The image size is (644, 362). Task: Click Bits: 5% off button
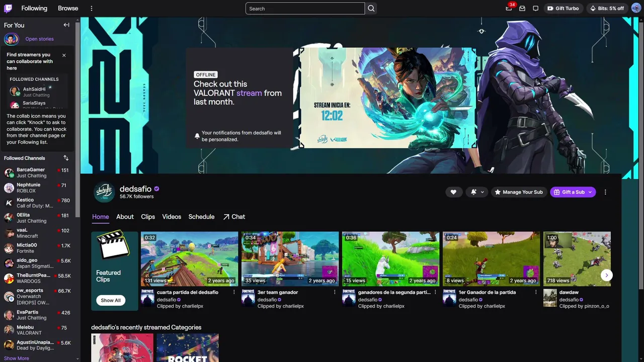point(607,9)
